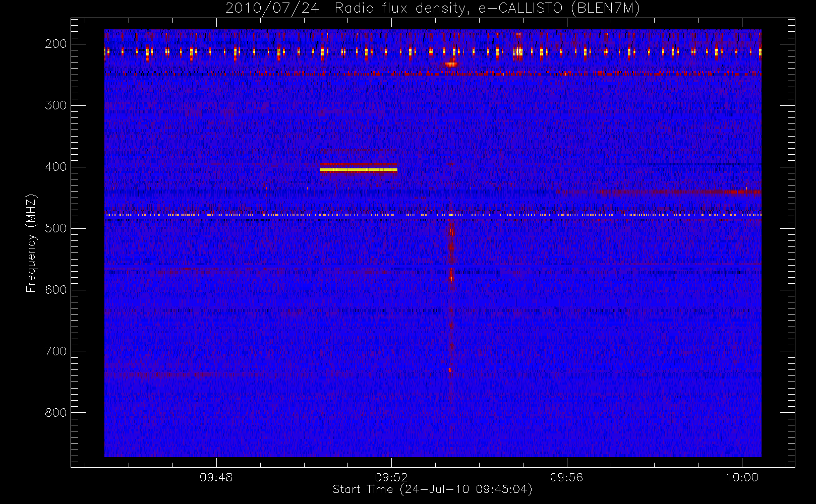816x504 pixels.
Task: Click the 09:48 time tick label
Action: tap(216, 477)
